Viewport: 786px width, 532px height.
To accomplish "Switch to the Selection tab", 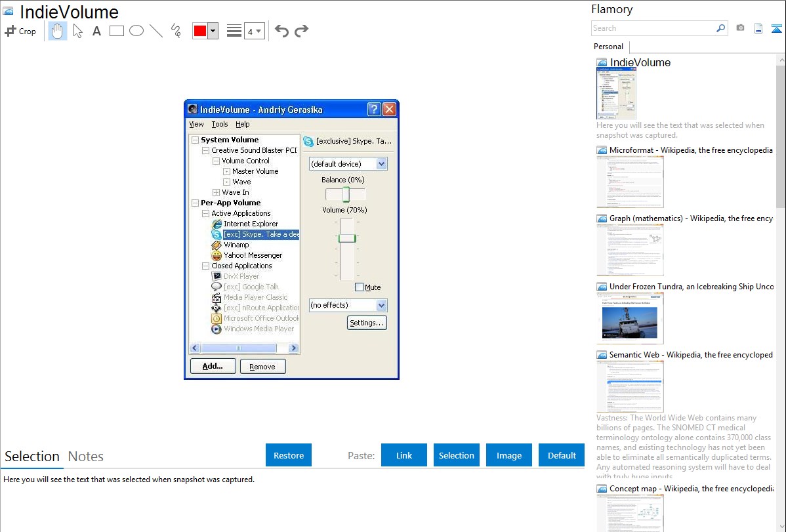I will point(32,457).
